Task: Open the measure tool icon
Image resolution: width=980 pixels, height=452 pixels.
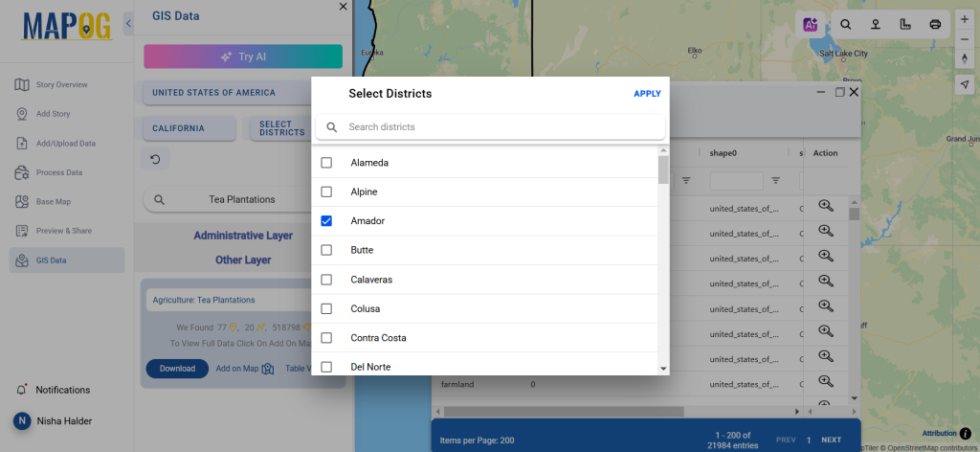Action: [x=905, y=24]
